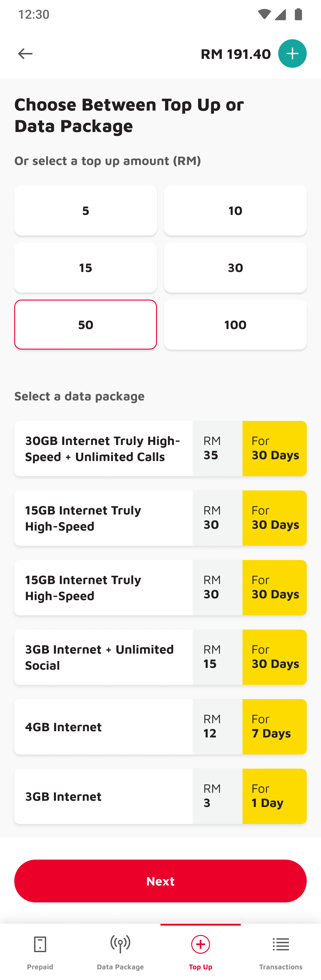The image size is (321, 980).
Task: Choose the 100 top up amount
Action: pos(235,325)
